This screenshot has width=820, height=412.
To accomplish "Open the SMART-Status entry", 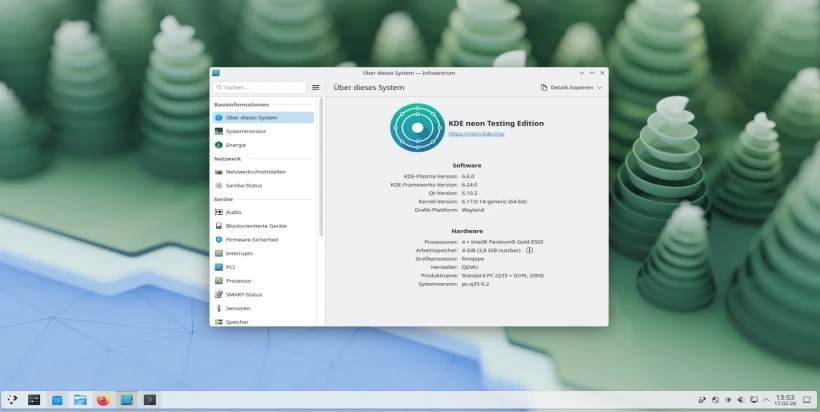I will tap(263, 294).
